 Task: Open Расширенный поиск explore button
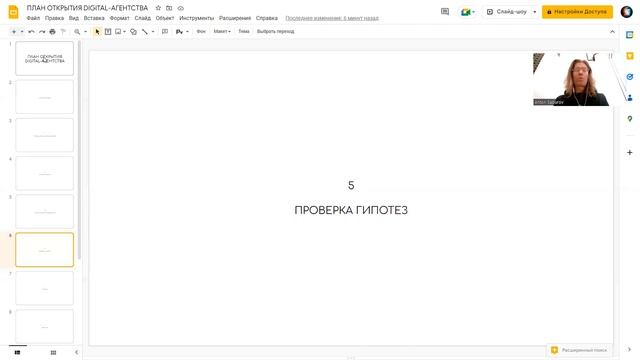tap(579, 350)
